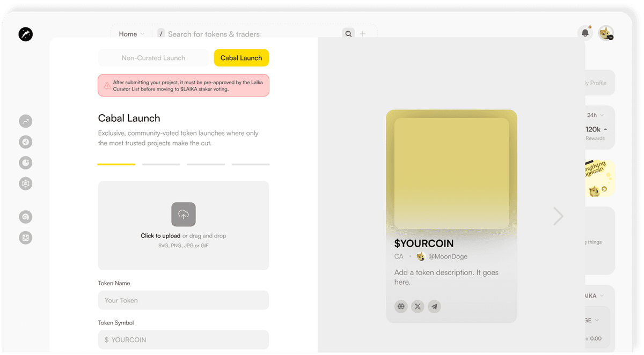Click the Telegram icon on token card
Image resolution: width=644 pixels, height=355 pixels.
[x=435, y=307]
